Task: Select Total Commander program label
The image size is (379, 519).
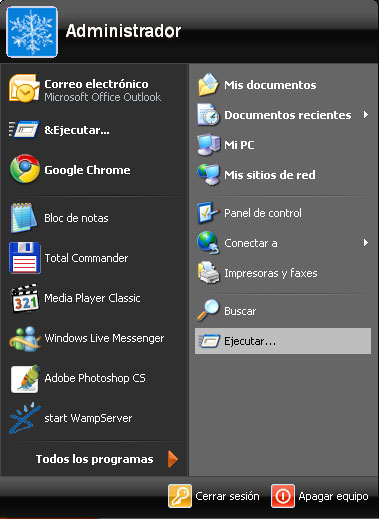Action: tap(86, 258)
